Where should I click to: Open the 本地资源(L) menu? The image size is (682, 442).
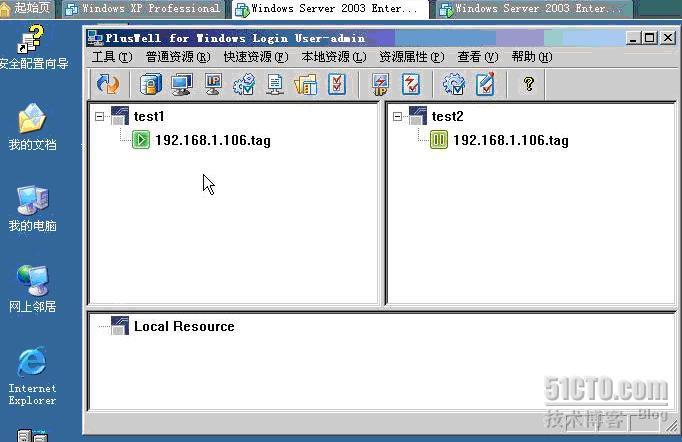(x=334, y=57)
